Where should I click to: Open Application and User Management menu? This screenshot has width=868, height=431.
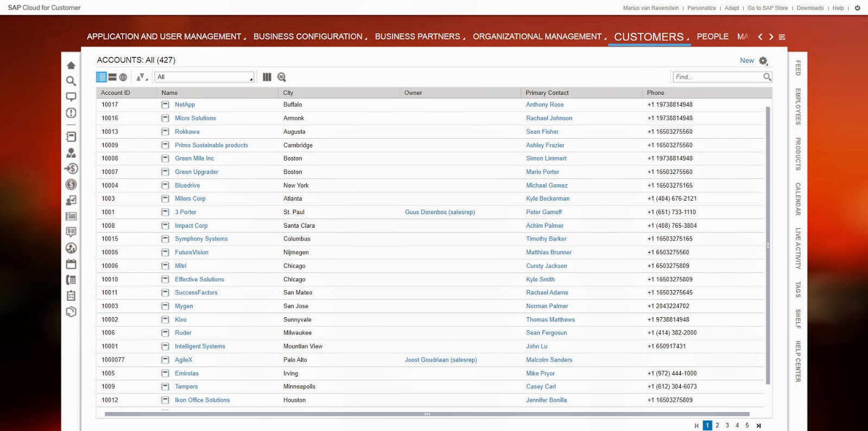(x=167, y=36)
